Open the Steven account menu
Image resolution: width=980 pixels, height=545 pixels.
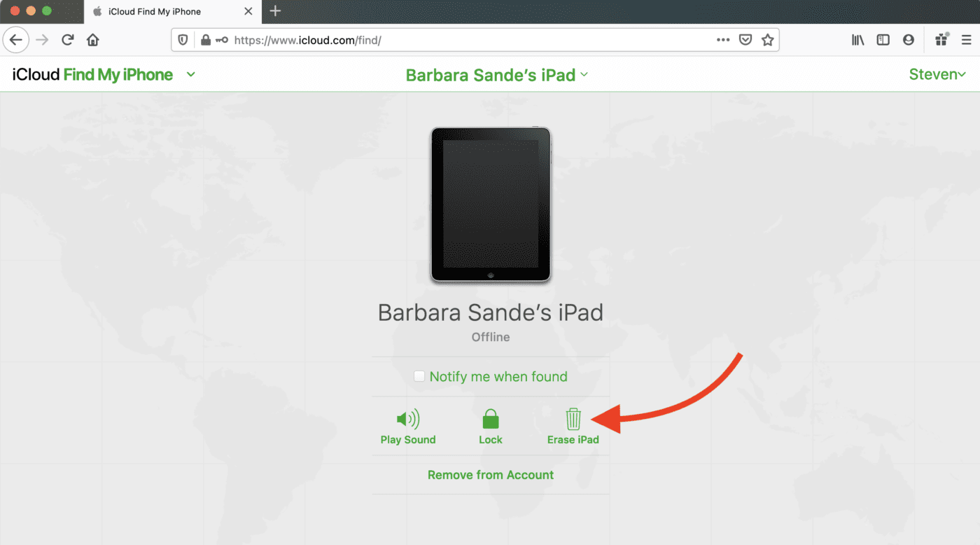(x=937, y=74)
